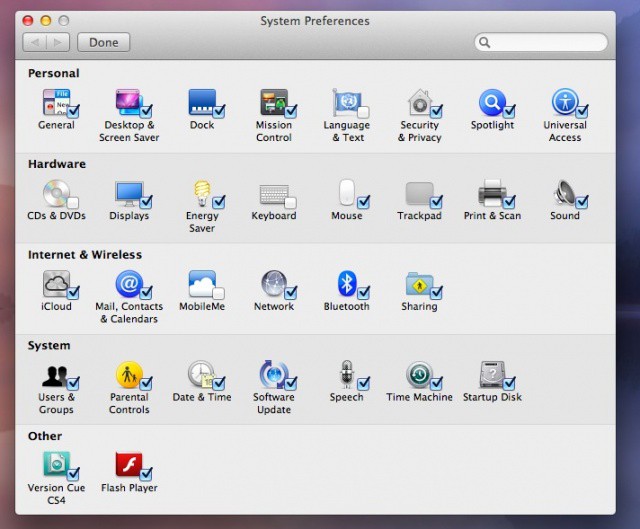Enable the Language & Text checkbox
Image resolution: width=640 pixels, height=529 pixels.
pos(363,112)
